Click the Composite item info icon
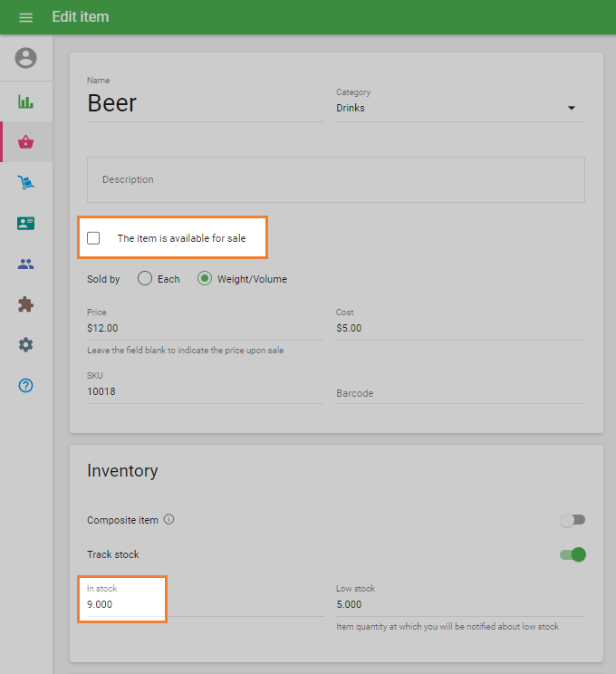This screenshot has width=616, height=674. pos(168,520)
